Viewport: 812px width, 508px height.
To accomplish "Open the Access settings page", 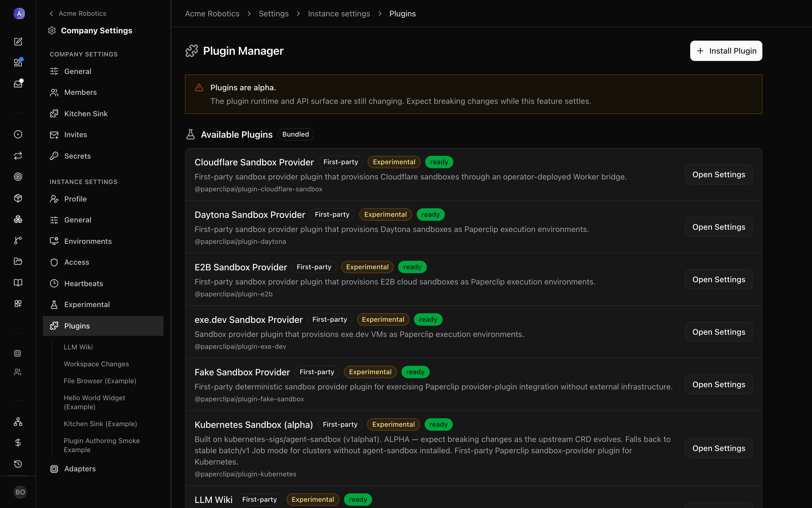I will 103,262.
